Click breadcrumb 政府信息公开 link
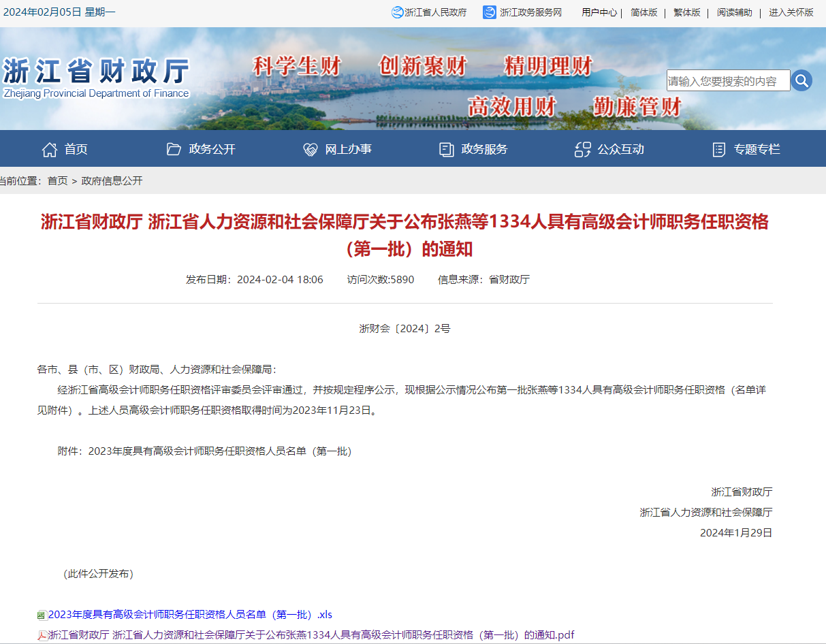 pos(112,180)
